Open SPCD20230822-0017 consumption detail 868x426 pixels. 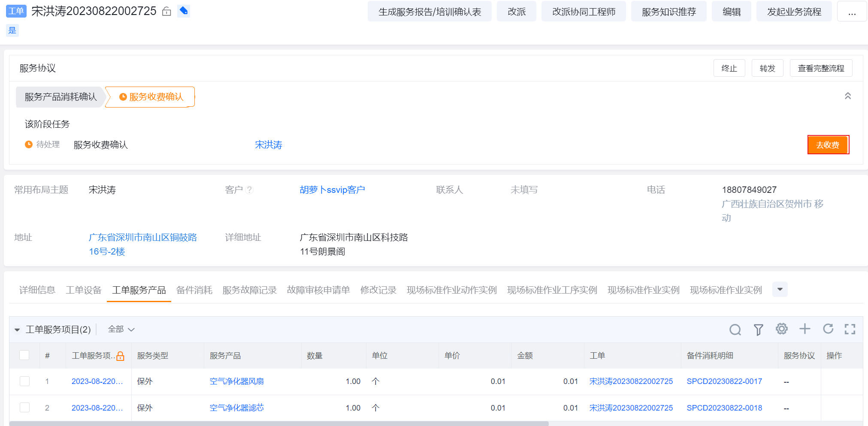pos(724,381)
